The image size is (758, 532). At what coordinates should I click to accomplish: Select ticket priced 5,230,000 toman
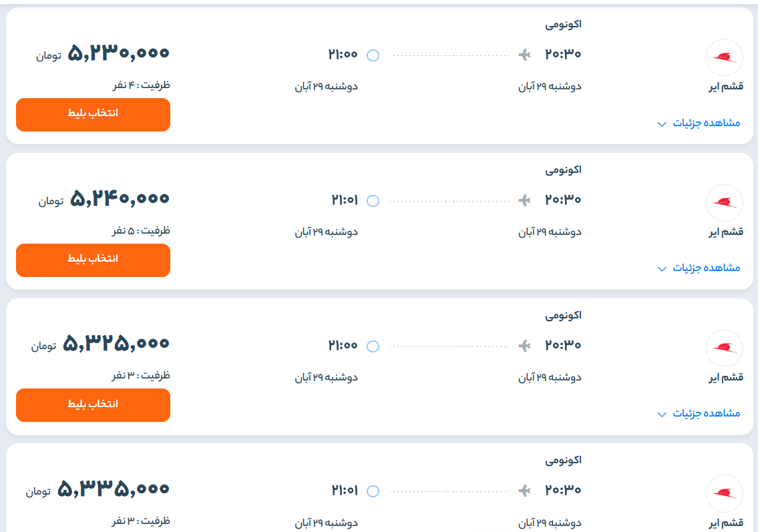[x=93, y=114]
